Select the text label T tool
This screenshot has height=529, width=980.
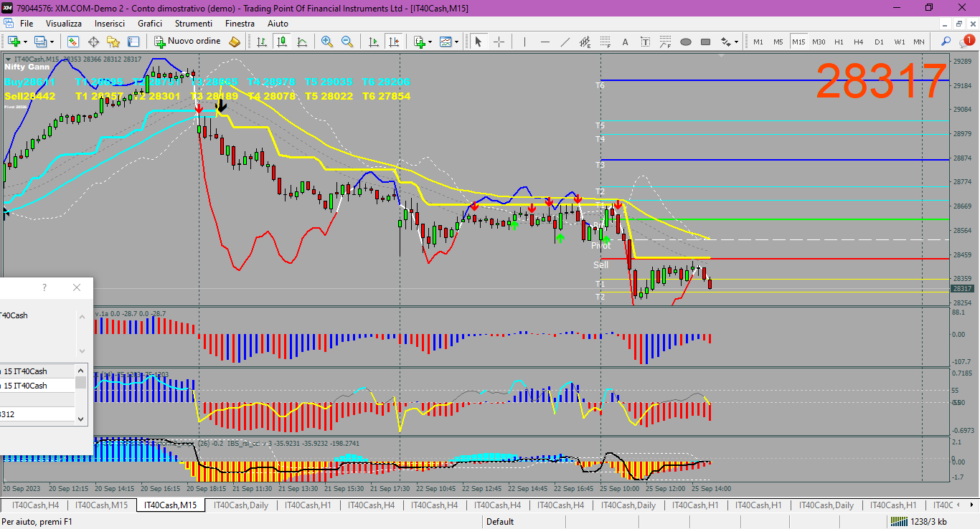(646, 42)
